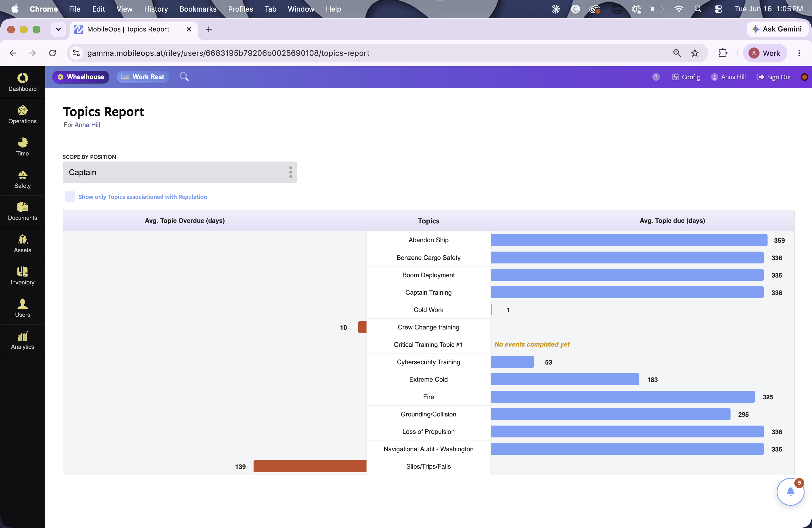Viewport: 812px width, 528px height.
Task: Open site information icon in address bar
Action: pyautogui.click(x=77, y=53)
